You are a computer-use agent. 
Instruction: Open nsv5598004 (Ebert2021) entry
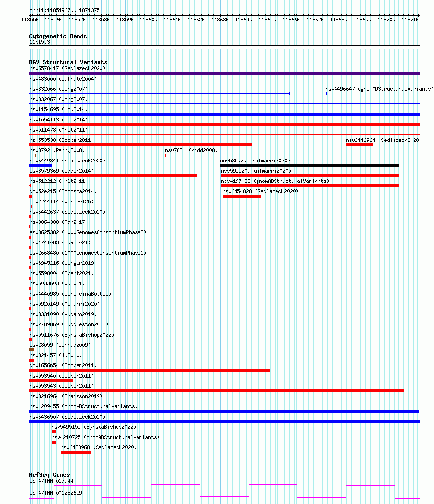tap(61, 274)
